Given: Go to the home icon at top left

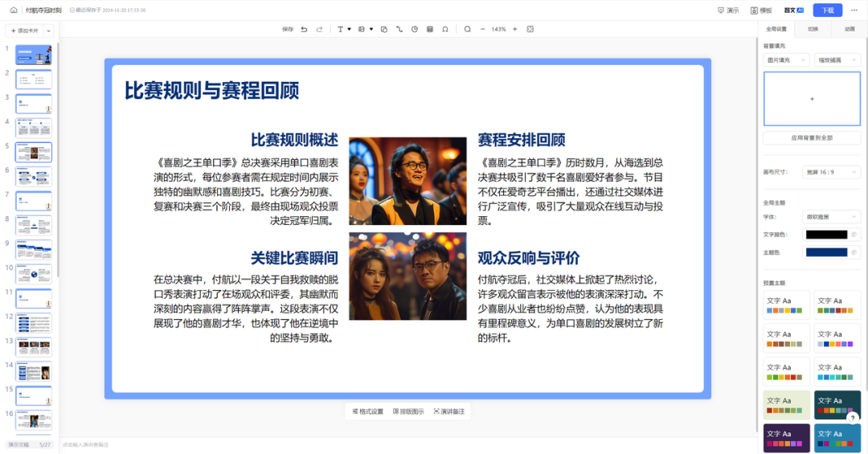Looking at the screenshot, I should 14,10.
